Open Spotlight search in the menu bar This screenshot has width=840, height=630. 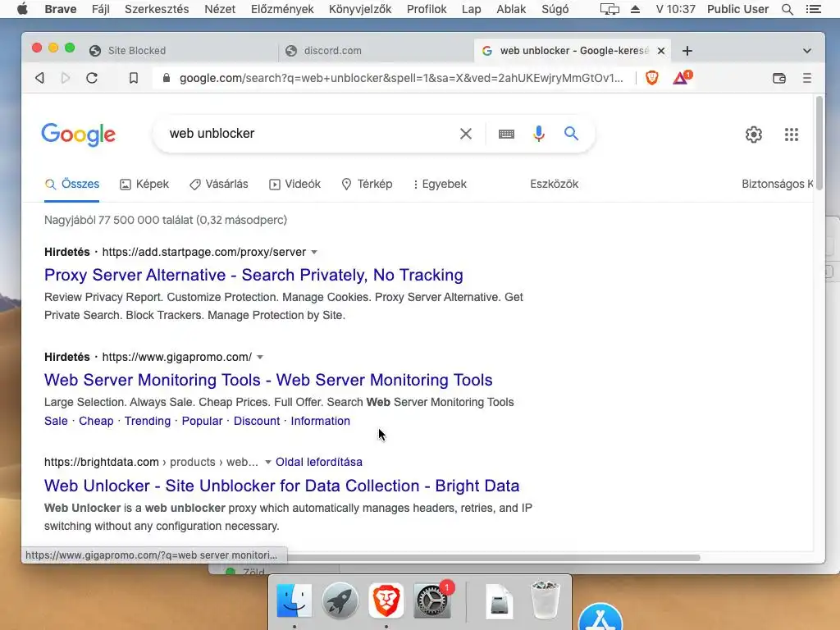pos(787,9)
